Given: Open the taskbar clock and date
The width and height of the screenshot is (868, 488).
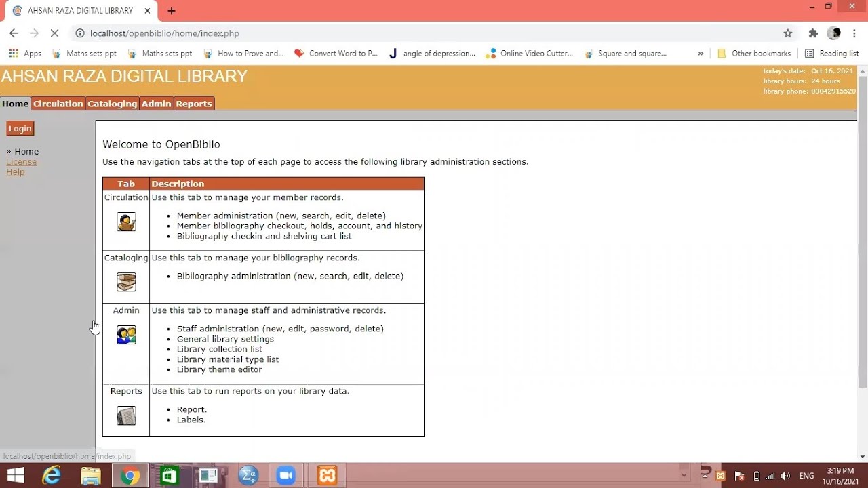Looking at the screenshot, I should click(840, 476).
